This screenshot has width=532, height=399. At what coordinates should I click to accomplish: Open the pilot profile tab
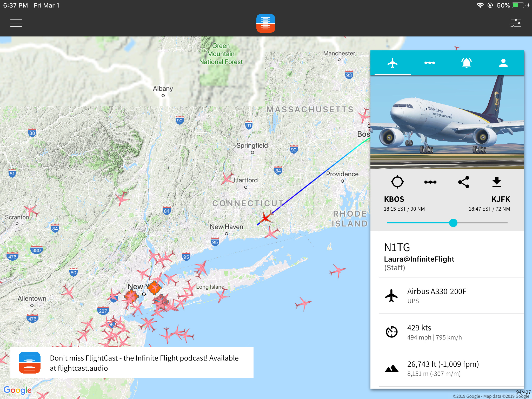click(x=503, y=63)
